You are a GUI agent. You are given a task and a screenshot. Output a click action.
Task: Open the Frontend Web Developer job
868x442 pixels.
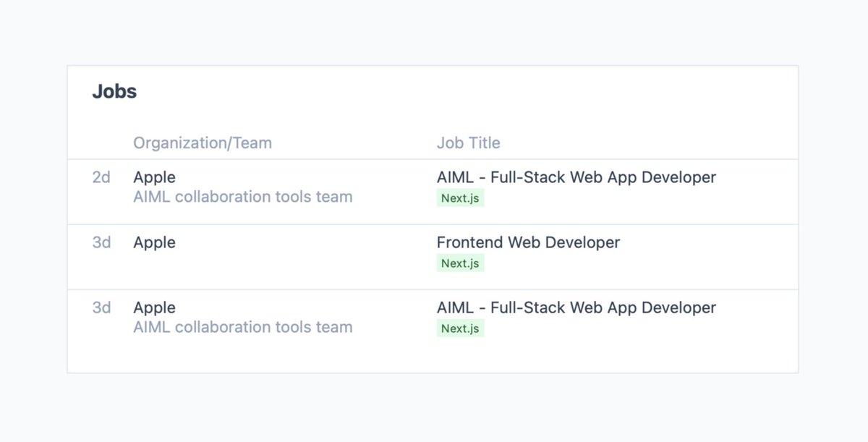(x=528, y=242)
